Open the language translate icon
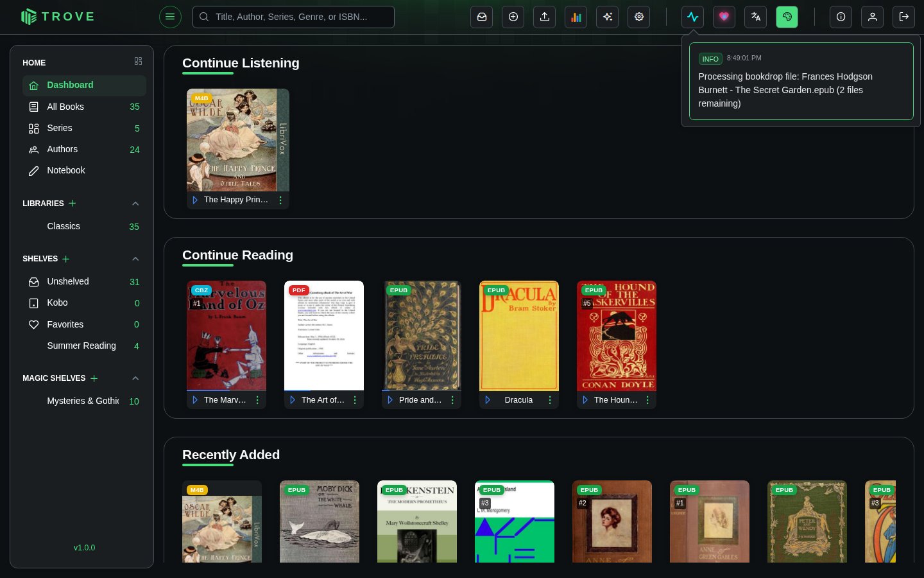The width and height of the screenshot is (924, 578). click(x=755, y=17)
